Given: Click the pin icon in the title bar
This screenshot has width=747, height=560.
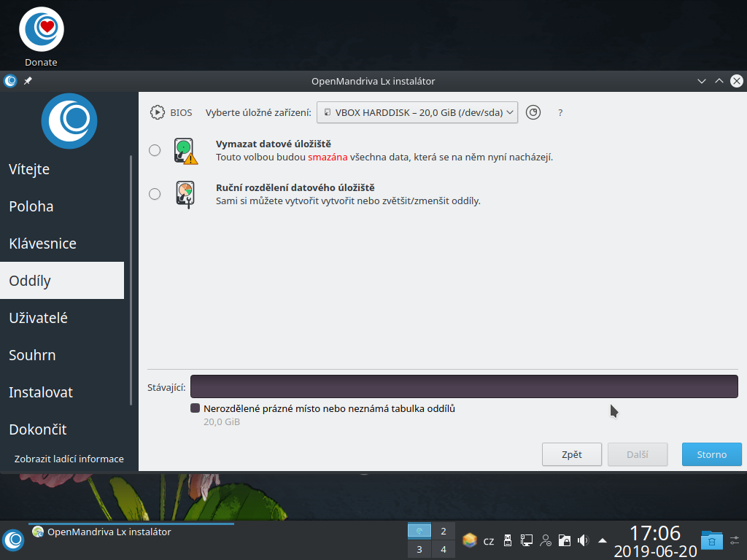Looking at the screenshot, I should [x=27, y=81].
